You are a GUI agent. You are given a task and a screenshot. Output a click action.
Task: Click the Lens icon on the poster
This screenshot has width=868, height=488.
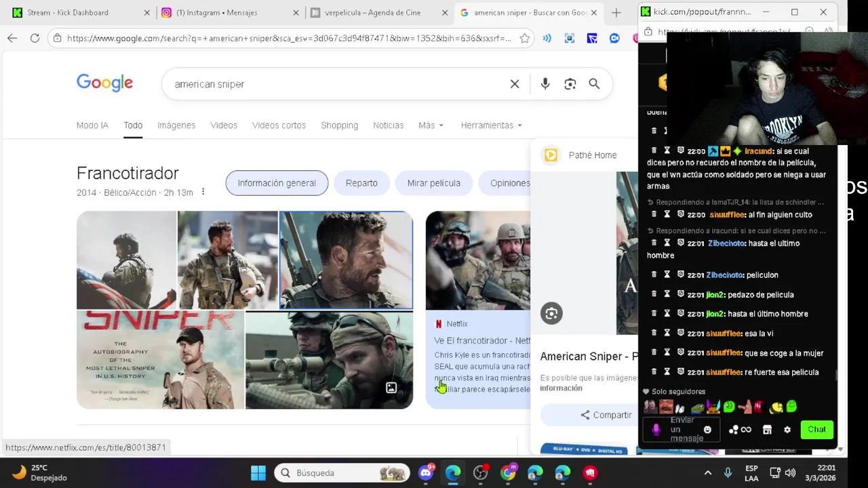click(x=551, y=313)
